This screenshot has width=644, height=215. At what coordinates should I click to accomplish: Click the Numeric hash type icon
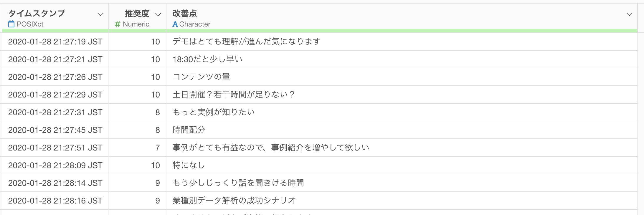pyautogui.click(x=118, y=24)
